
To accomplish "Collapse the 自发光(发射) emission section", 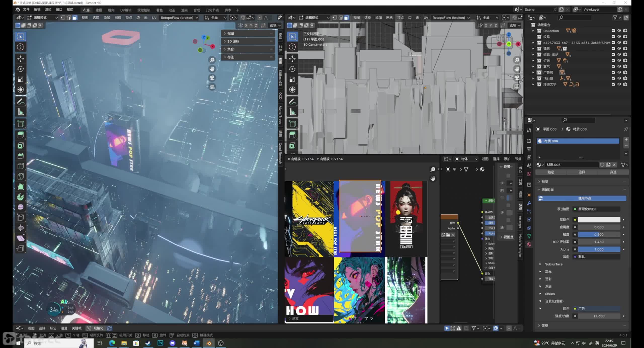I will click(541, 301).
